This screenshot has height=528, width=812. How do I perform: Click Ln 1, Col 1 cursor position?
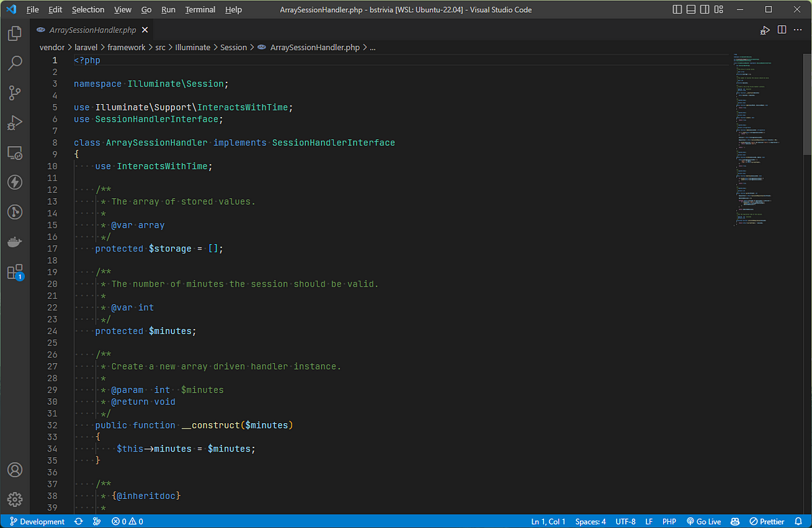tap(548, 521)
